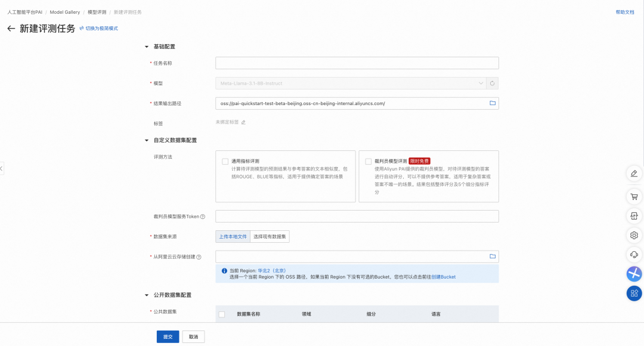Open help tooltip for 从阿里云存储创建
Screen dimensions: 644x346
pyautogui.click(x=199, y=257)
